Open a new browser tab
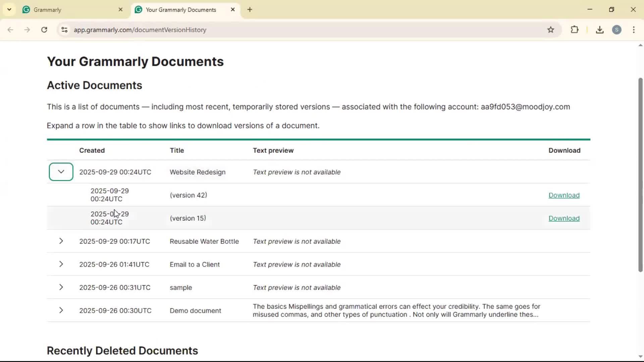The width and height of the screenshot is (644, 362). click(x=250, y=10)
